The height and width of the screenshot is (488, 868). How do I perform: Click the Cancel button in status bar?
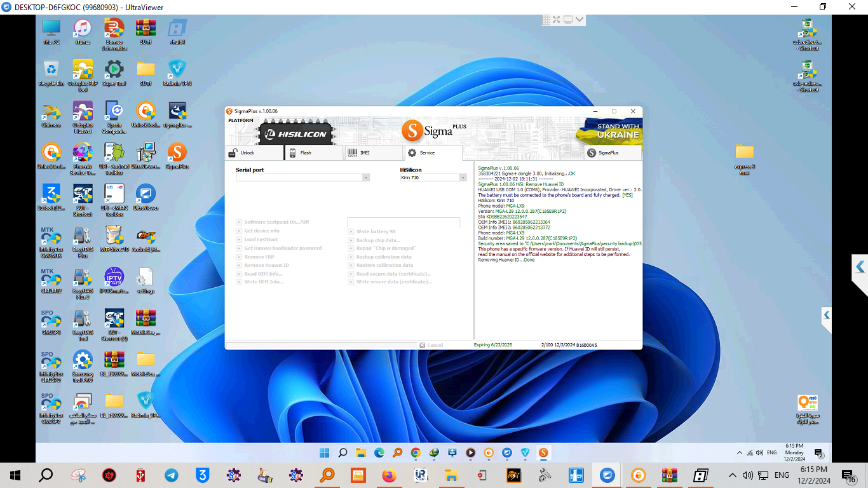point(431,345)
